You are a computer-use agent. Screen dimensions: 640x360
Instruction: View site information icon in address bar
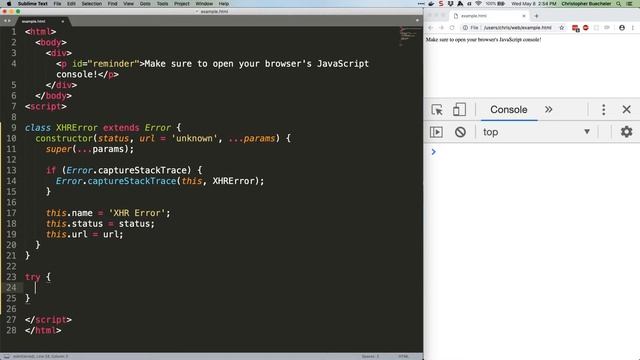pyautogui.click(x=465, y=28)
